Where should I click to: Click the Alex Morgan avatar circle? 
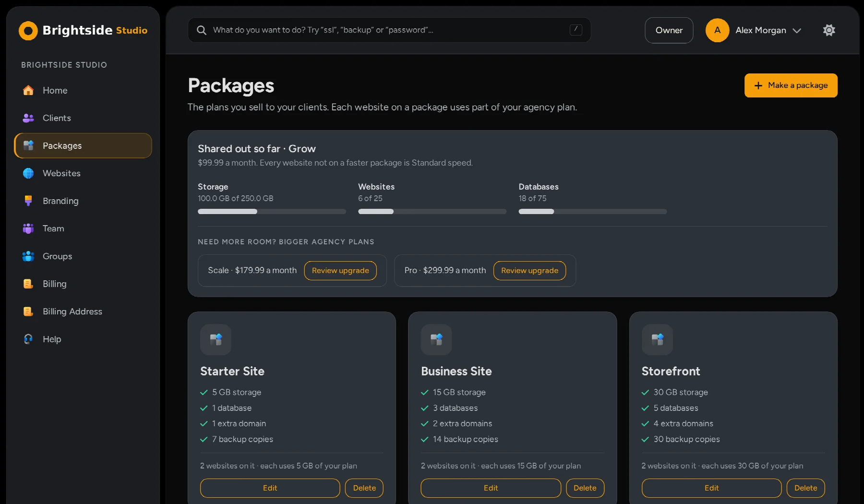coord(717,30)
